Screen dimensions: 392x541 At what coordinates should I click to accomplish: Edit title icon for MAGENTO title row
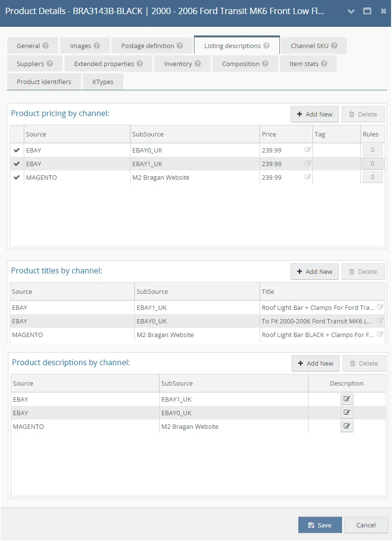[380, 334]
